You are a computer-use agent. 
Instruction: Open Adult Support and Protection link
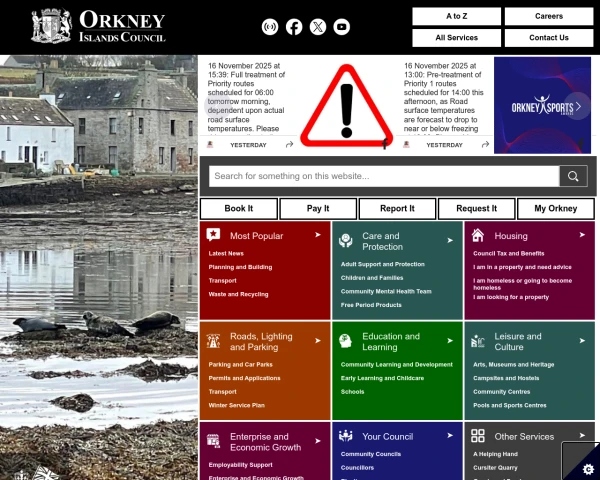pos(383,264)
